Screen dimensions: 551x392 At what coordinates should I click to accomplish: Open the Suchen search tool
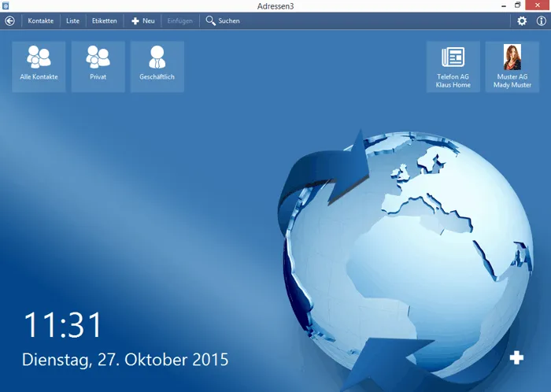(x=223, y=21)
